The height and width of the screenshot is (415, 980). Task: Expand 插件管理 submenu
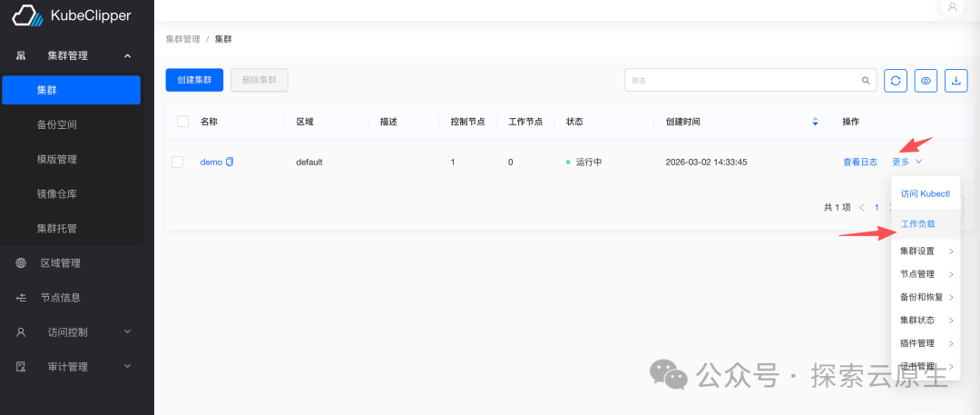tap(926, 343)
